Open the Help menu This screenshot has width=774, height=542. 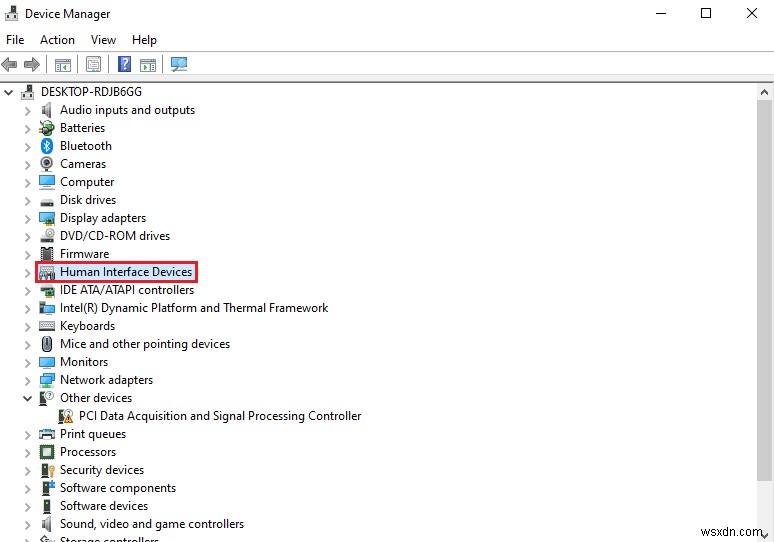click(x=144, y=39)
